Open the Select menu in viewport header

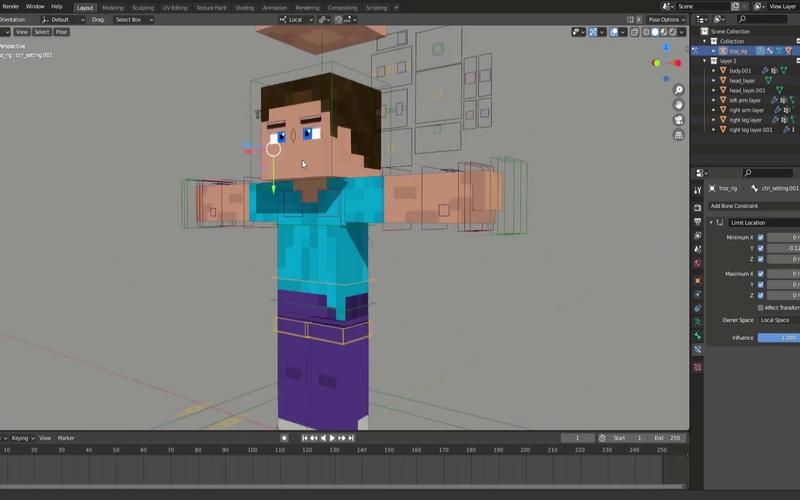click(x=42, y=32)
